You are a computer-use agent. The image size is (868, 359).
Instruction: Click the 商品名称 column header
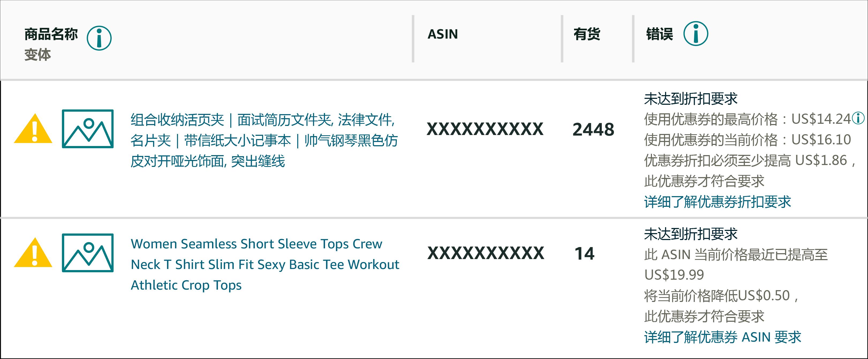coord(51,34)
